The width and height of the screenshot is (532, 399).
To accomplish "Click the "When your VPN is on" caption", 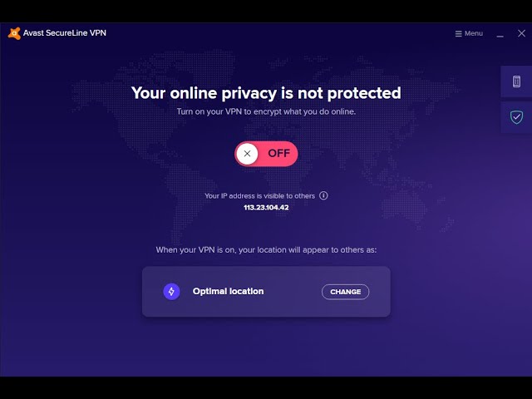I will click(266, 249).
